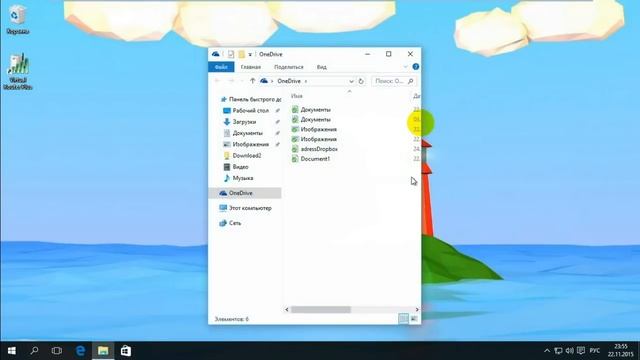Open Рабочий стол in navigation pane
The width and height of the screenshot is (640, 360).
point(251,111)
